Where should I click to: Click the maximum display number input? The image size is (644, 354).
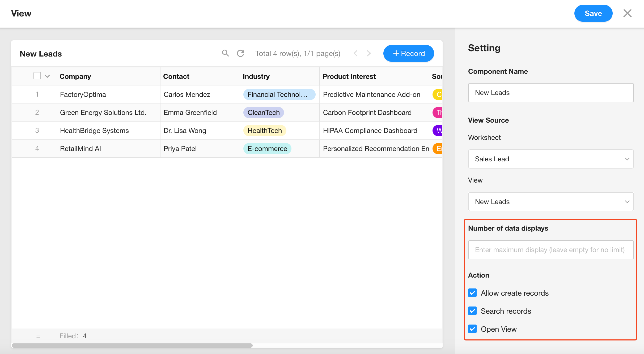pyautogui.click(x=550, y=250)
